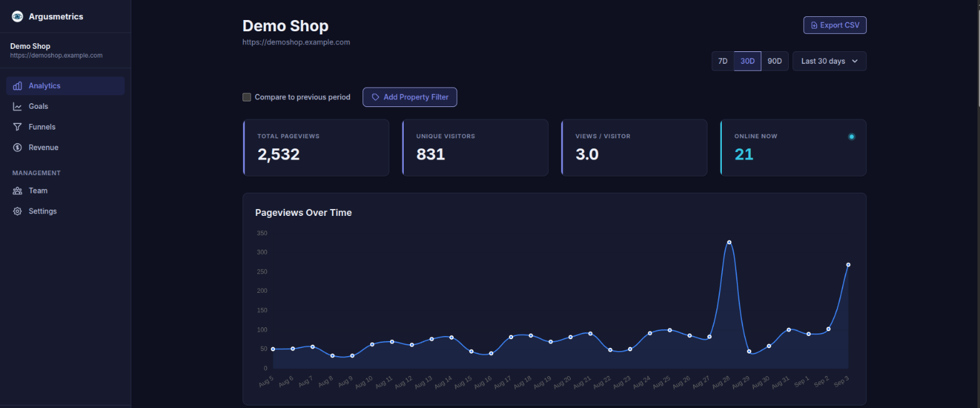This screenshot has height=408, width=980.
Task: Click the MANAGEMENT section label
Action: (x=36, y=173)
